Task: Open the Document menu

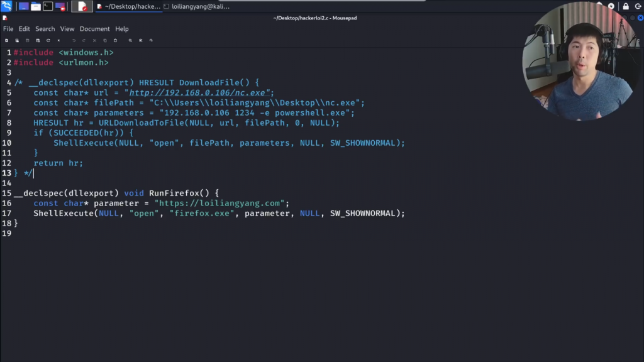Action: pyautogui.click(x=95, y=29)
